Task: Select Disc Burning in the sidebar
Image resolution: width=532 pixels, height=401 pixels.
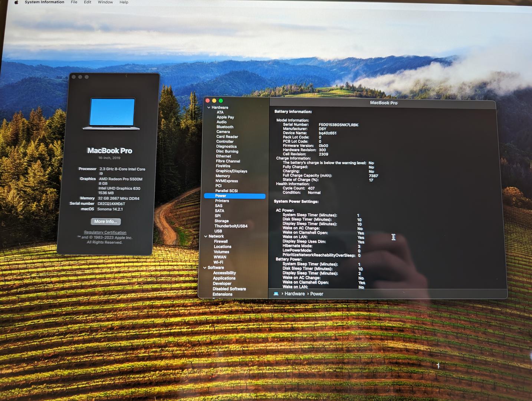Action: point(227,151)
